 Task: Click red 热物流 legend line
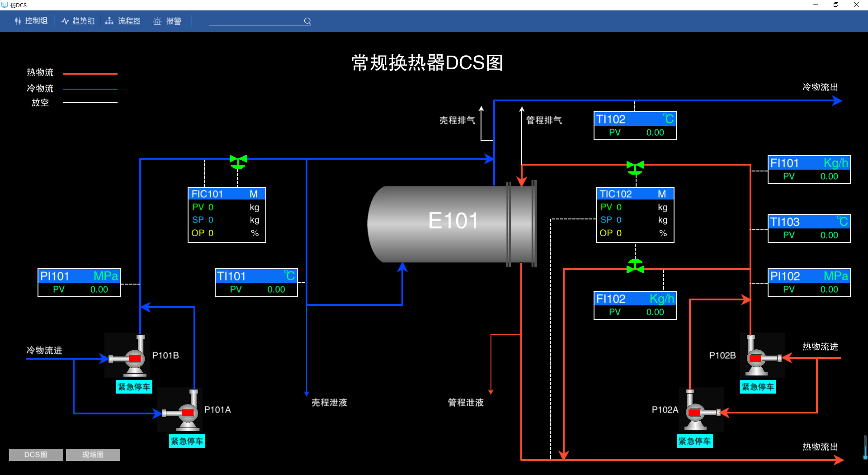point(90,74)
